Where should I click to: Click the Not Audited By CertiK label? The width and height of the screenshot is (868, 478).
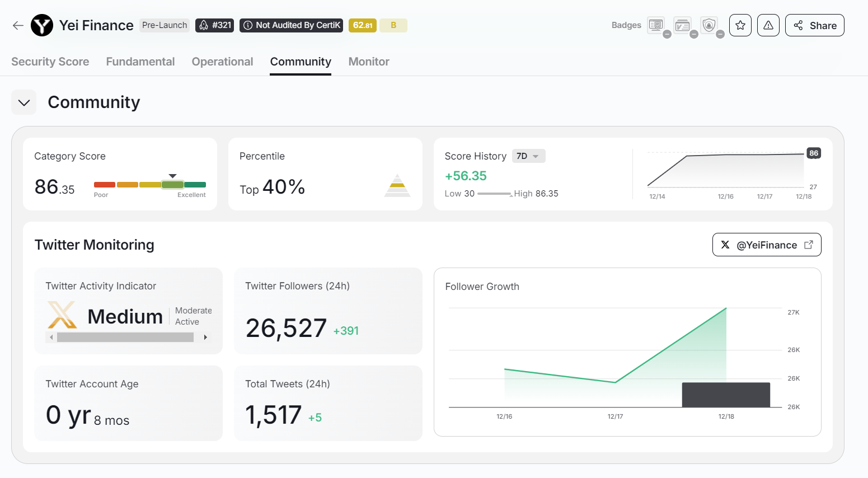(x=291, y=25)
